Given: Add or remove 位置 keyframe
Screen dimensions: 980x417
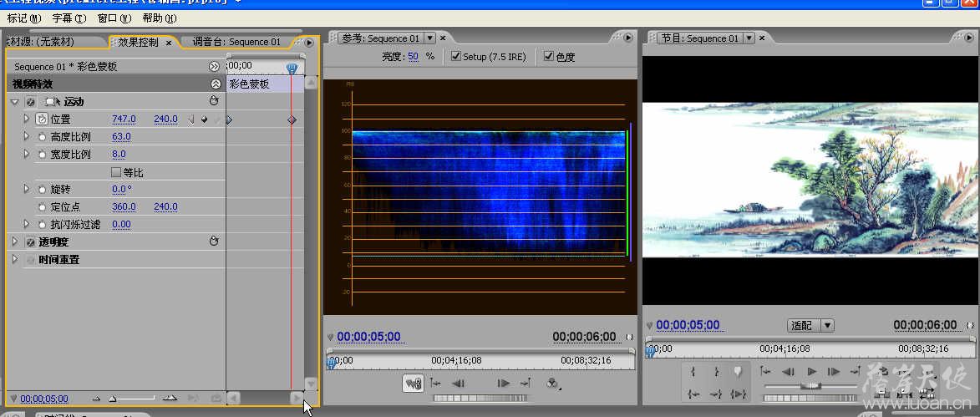Looking at the screenshot, I should click(x=204, y=119).
